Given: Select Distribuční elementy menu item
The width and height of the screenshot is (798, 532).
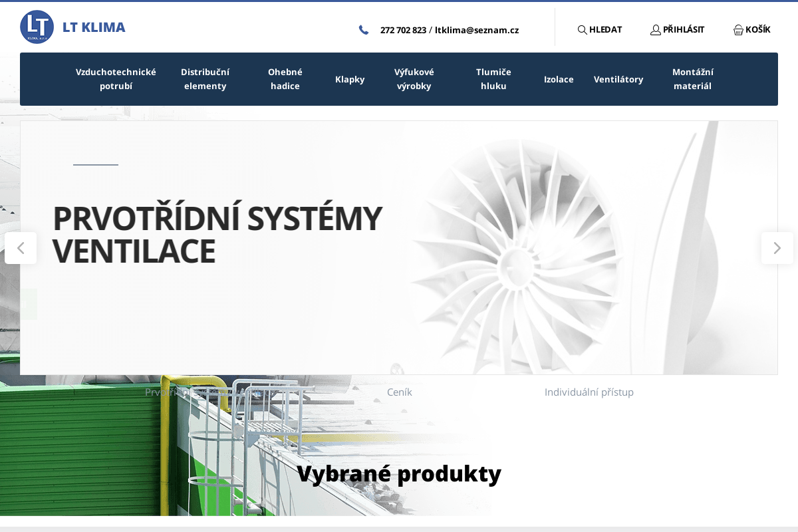Looking at the screenshot, I should (205, 79).
